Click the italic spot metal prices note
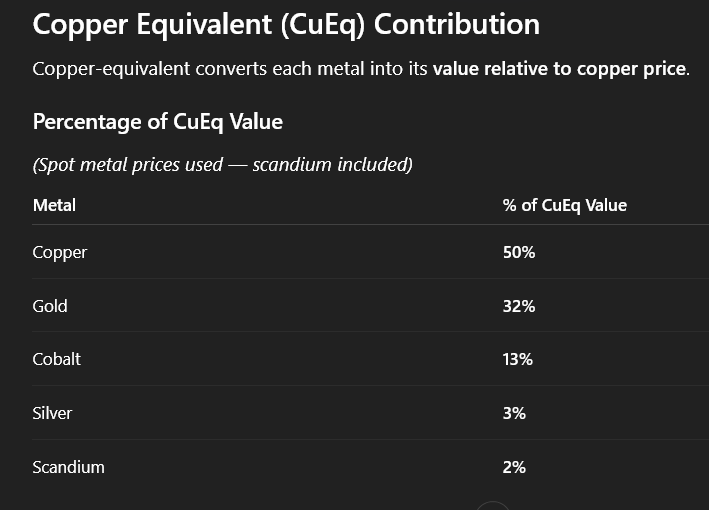 222,164
